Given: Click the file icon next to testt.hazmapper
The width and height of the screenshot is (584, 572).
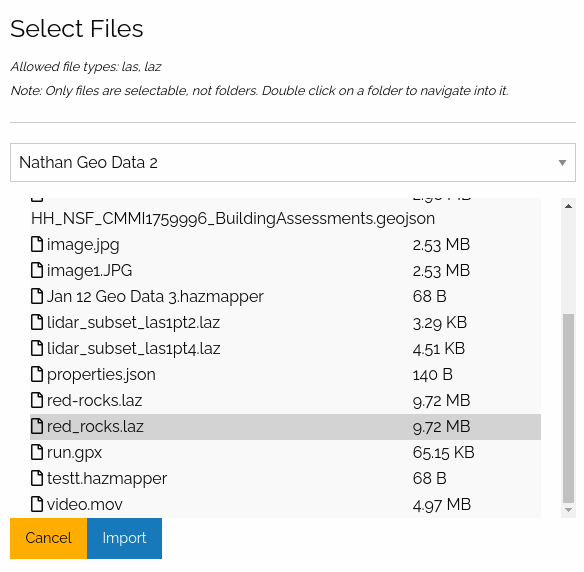Looking at the screenshot, I should click(36, 478).
